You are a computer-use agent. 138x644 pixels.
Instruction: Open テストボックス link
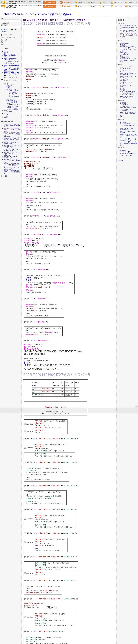point(8,116)
